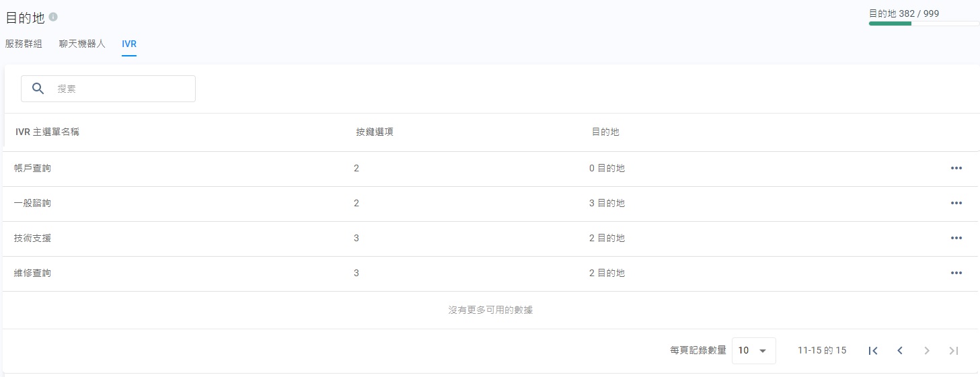The height and width of the screenshot is (377, 980).
Task: Switch to the 服務群組 tab
Action: click(x=24, y=44)
